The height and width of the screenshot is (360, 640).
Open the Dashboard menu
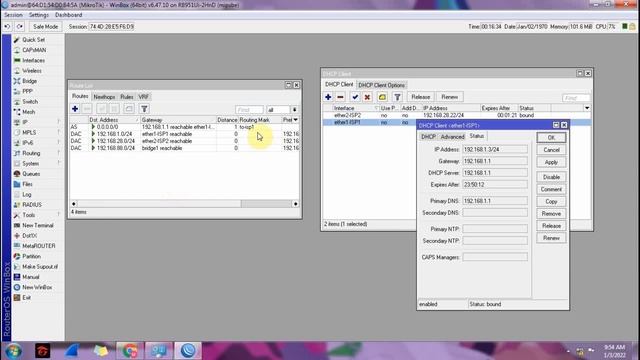click(69, 15)
